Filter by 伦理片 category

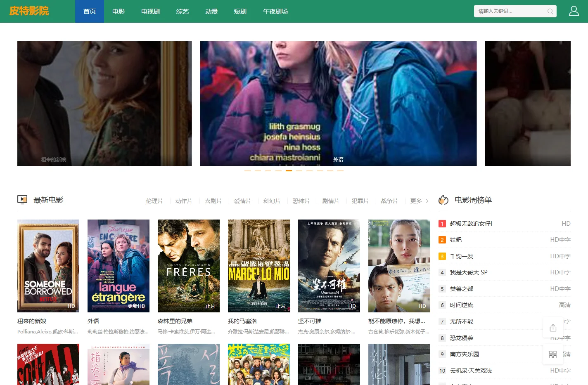pos(154,201)
